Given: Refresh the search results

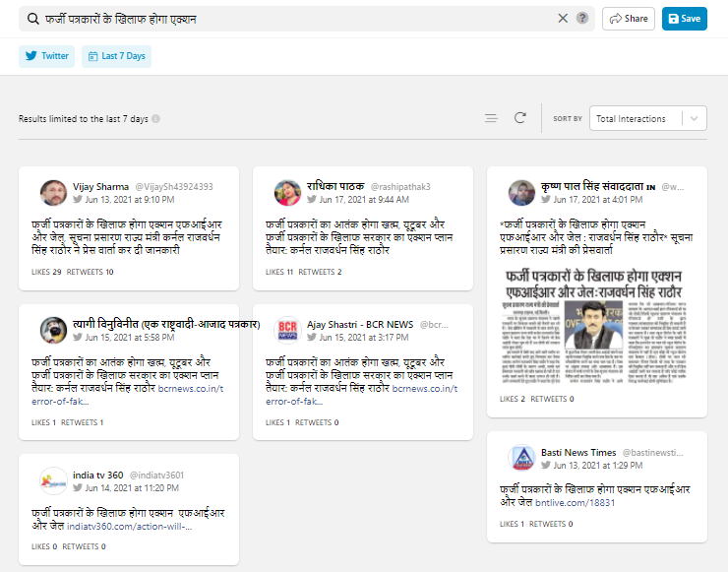Looking at the screenshot, I should [520, 118].
